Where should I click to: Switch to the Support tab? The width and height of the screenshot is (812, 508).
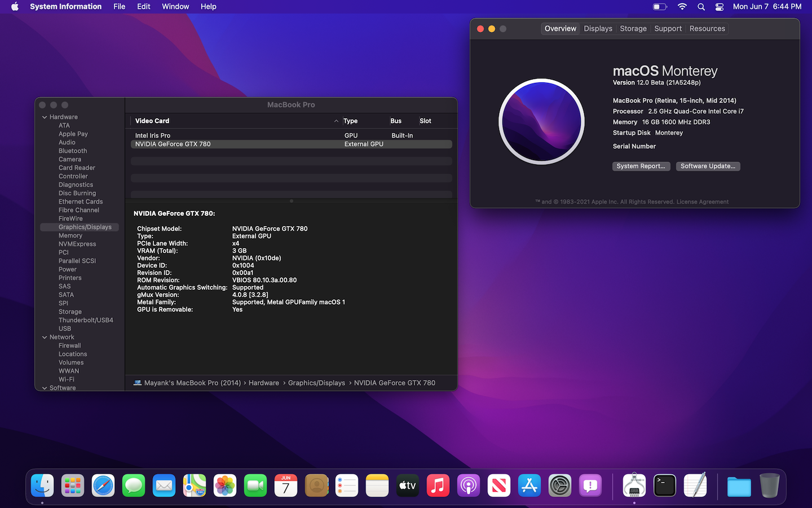click(668, 29)
